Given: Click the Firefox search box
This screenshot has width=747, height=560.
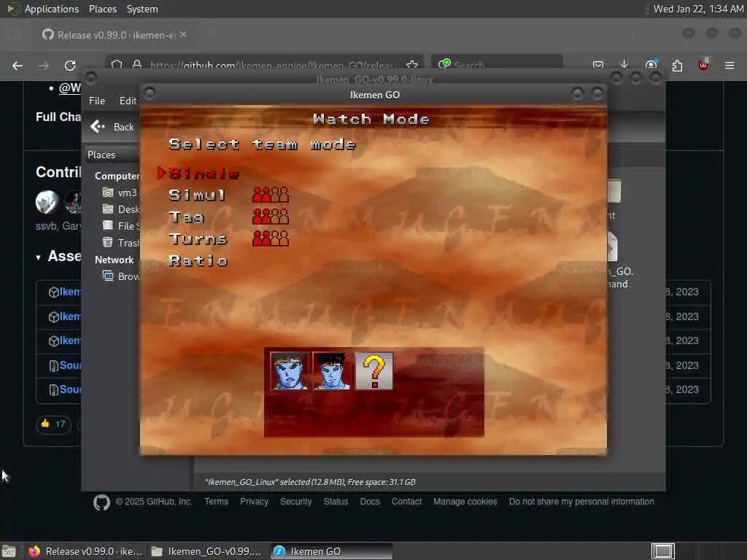Looking at the screenshot, I should coord(497,64).
